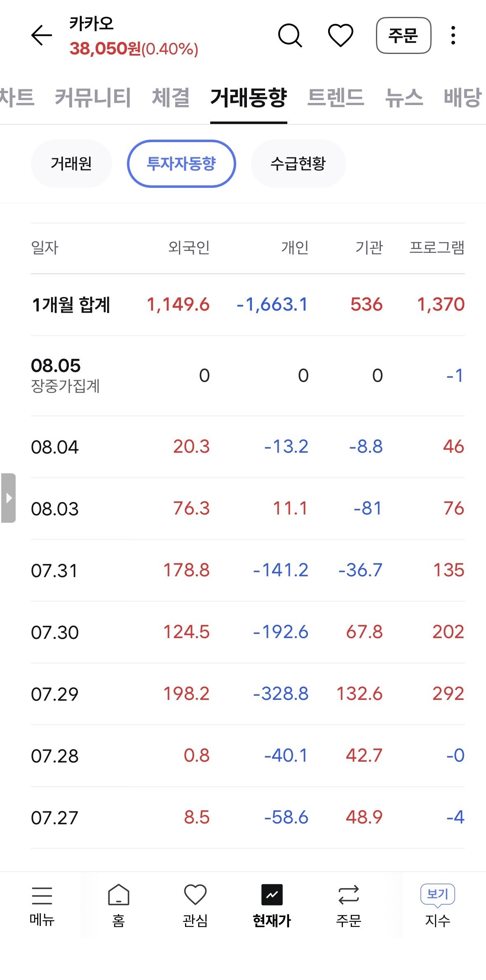Open the search magnifier icon

(x=290, y=35)
